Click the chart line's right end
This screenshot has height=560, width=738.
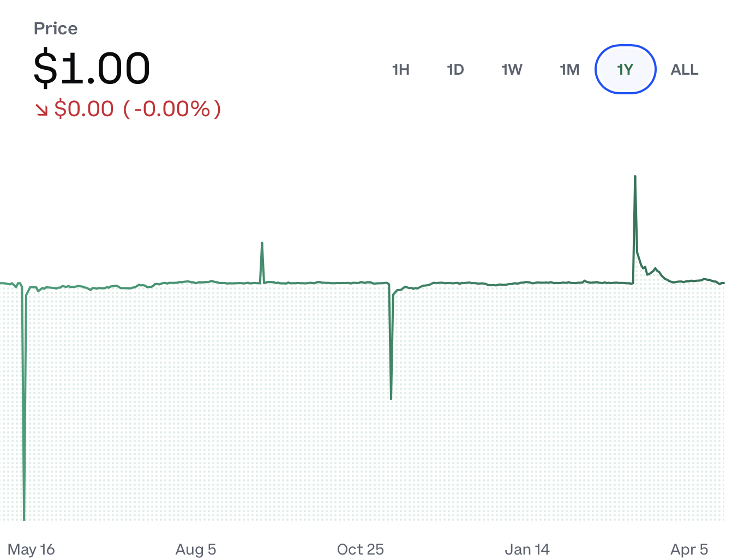[x=723, y=283]
